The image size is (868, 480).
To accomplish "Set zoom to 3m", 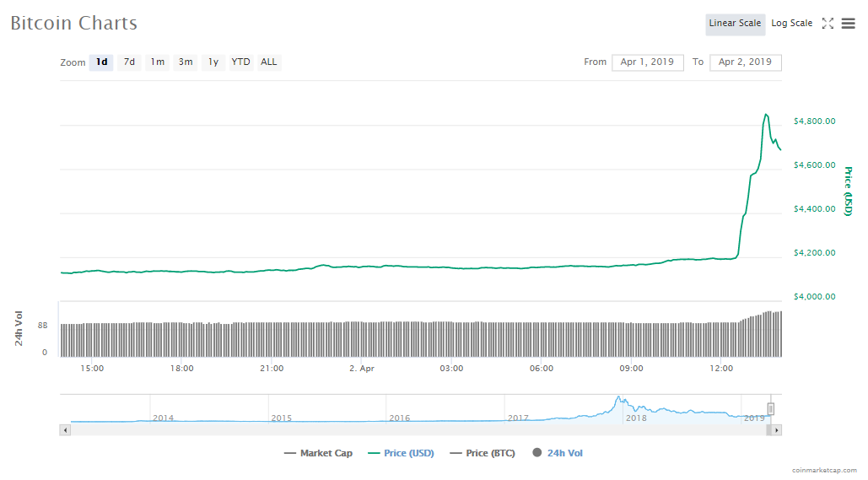I will click(x=186, y=62).
